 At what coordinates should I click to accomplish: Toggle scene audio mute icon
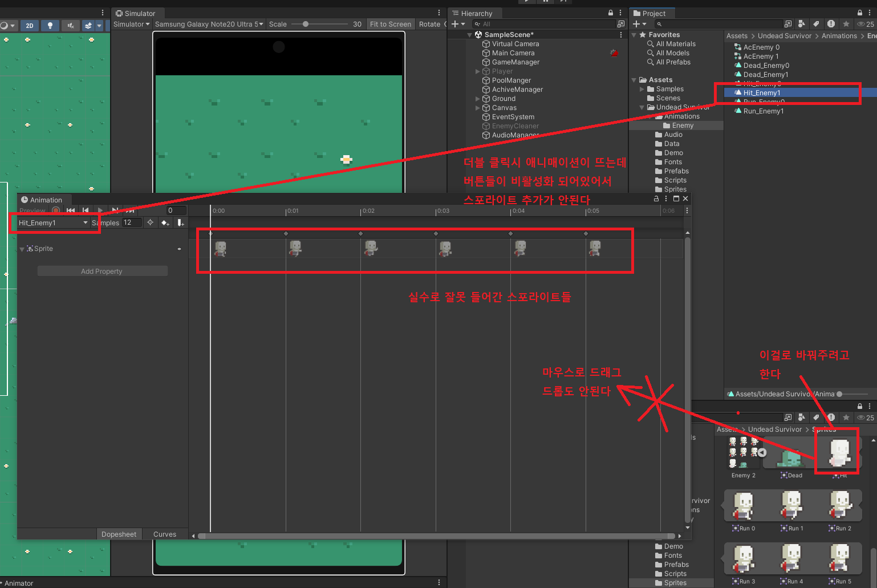70,26
